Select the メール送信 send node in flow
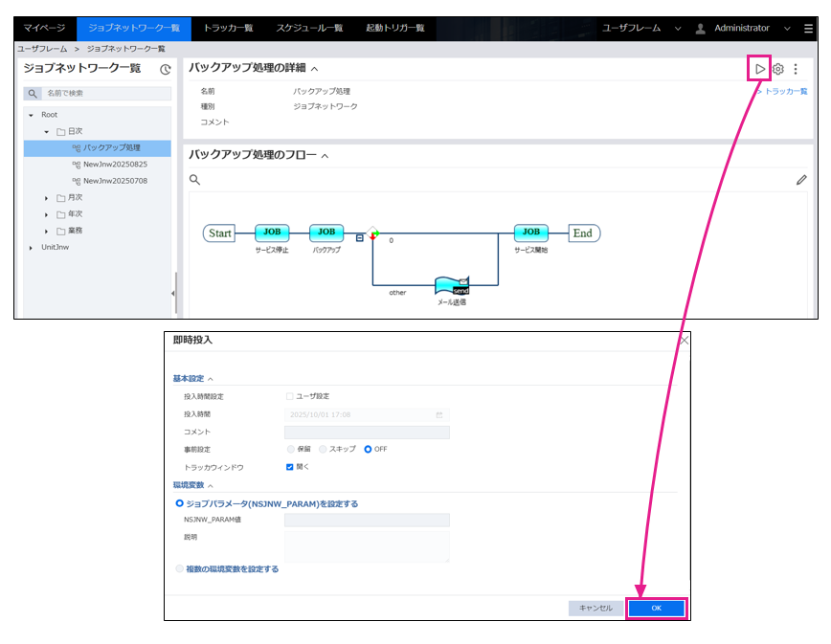This screenshot has height=644, width=831. click(449, 286)
